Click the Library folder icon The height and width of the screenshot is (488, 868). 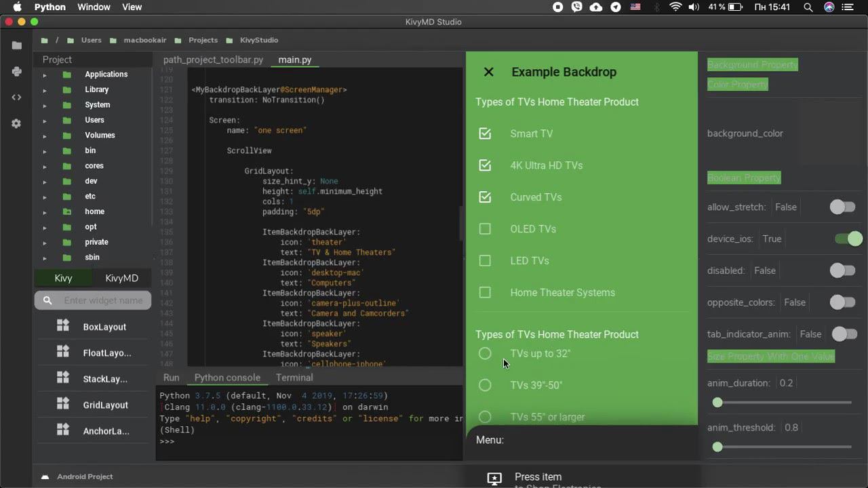pyautogui.click(x=67, y=89)
